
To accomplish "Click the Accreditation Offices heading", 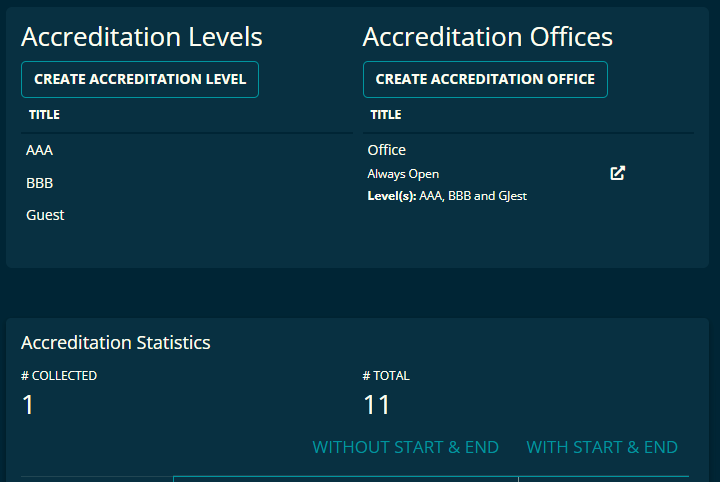I will pos(488,37).
